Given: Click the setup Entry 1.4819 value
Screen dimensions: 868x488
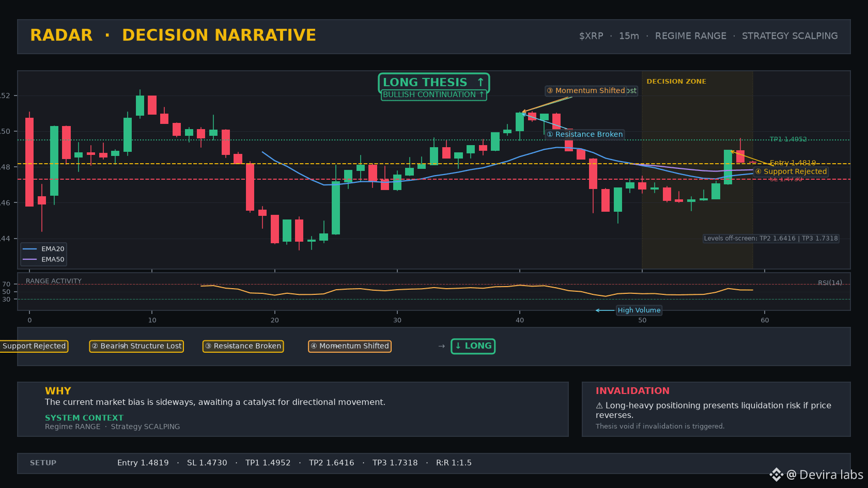Looking at the screenshot, I should [143, 463].
